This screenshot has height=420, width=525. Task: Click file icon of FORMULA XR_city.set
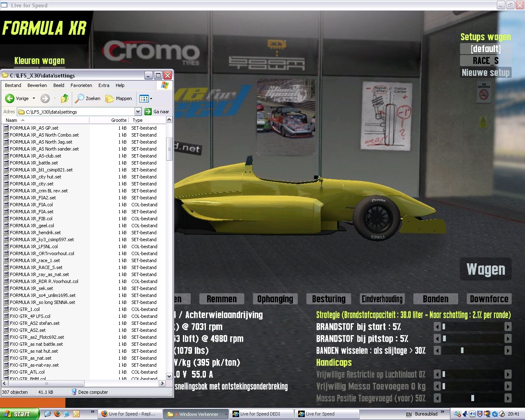click(6, 184)
